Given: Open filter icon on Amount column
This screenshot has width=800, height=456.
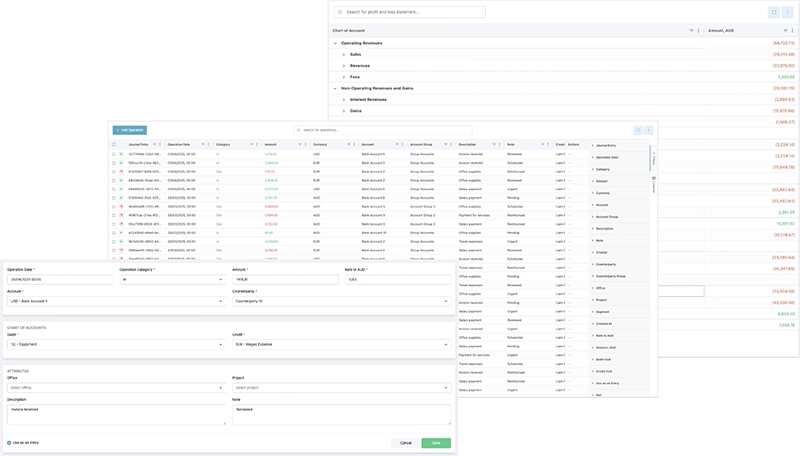Looking at the screenshot, I should pyautogui.click(x=300, y=144).
